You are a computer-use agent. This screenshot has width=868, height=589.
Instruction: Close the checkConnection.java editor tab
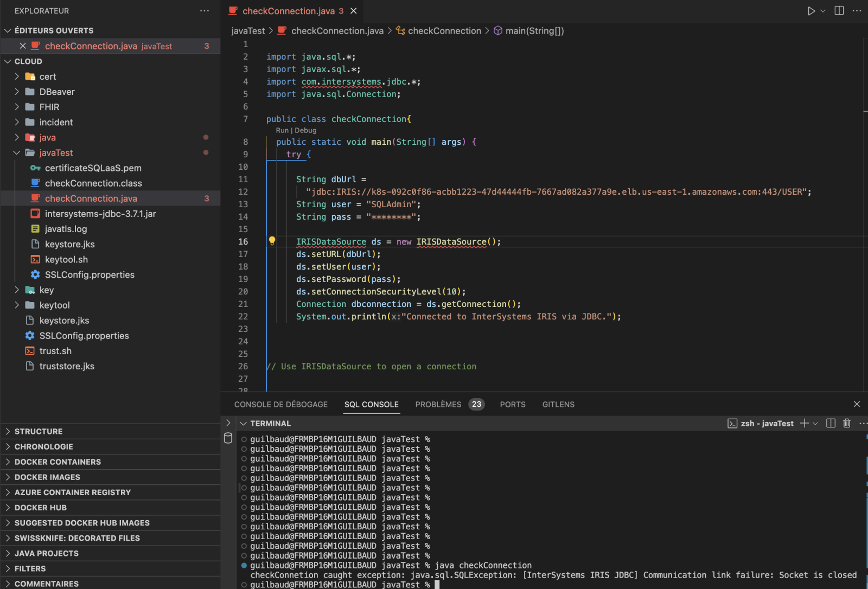pos(354,11)
